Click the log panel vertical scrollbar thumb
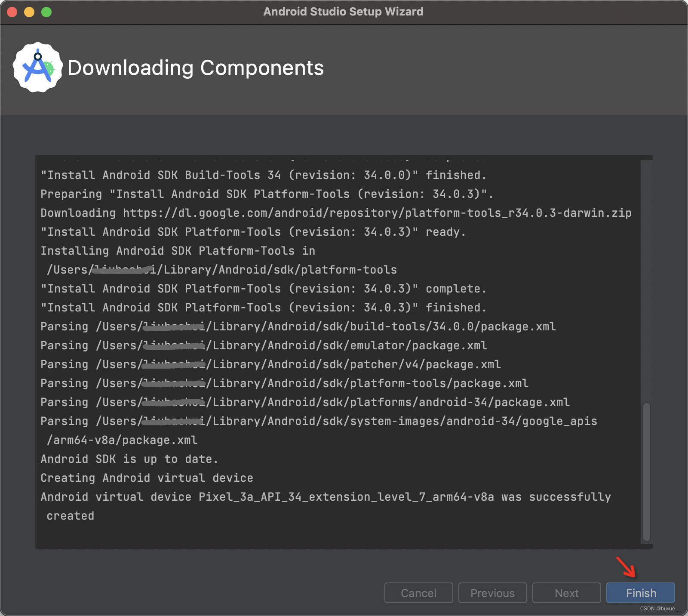 pos(646,471)
